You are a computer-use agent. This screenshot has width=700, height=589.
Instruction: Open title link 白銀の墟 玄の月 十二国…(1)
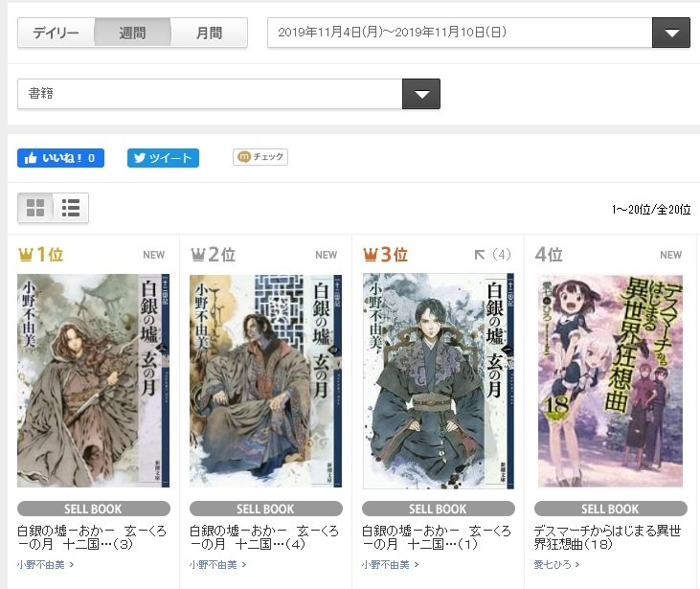tap(437, 537)
